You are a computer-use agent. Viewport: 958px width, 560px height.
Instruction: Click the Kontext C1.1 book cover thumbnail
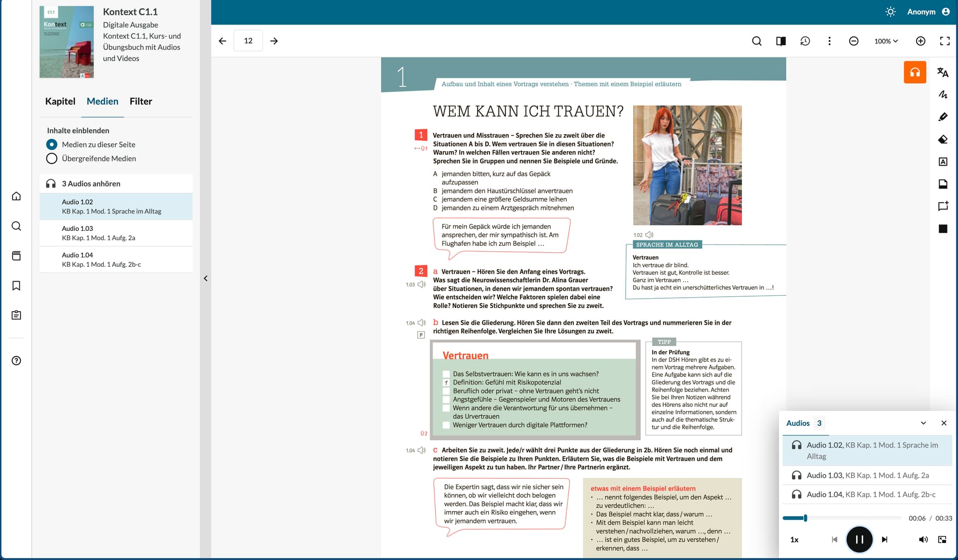[x=67, y=42]
